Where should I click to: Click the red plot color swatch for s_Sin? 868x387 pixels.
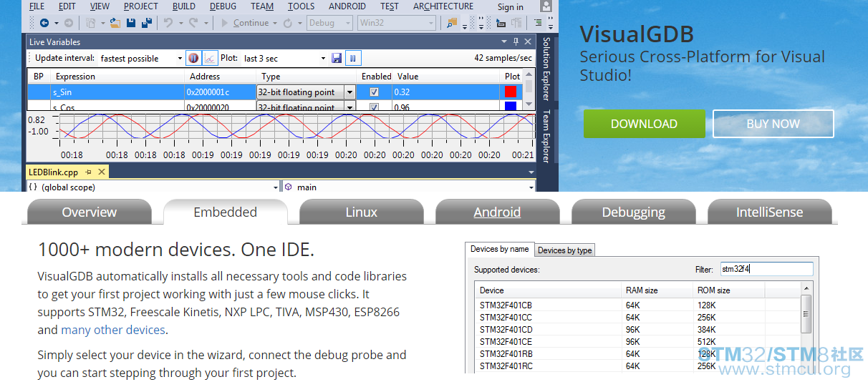pyautogui.click(x=511, y=92)
